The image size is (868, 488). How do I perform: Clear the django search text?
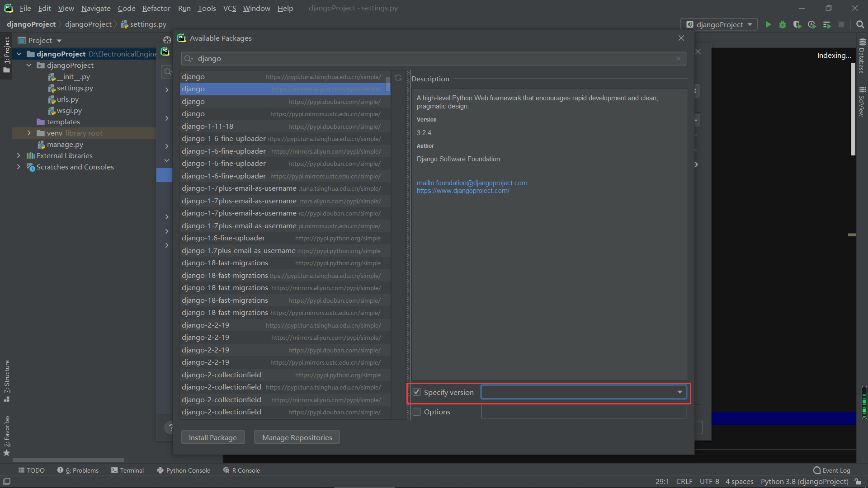(679, 59)
